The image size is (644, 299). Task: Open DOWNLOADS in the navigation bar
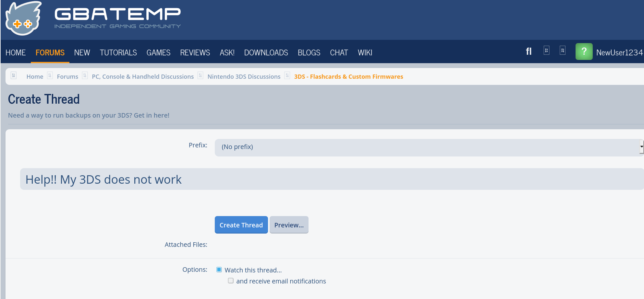tap(266, 52)
